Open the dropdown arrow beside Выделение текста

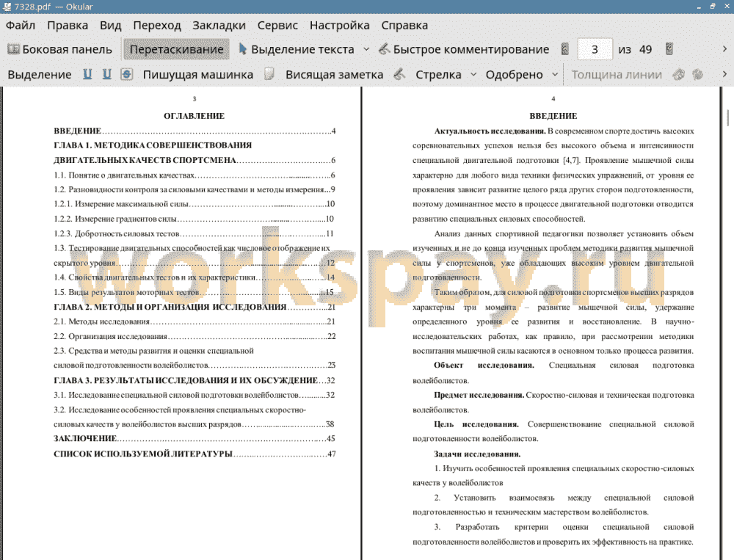[366, 49]
